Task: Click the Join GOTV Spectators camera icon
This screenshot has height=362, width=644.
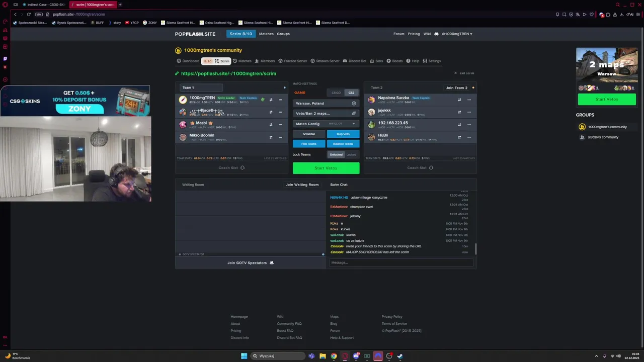Action: click(272, 262)
